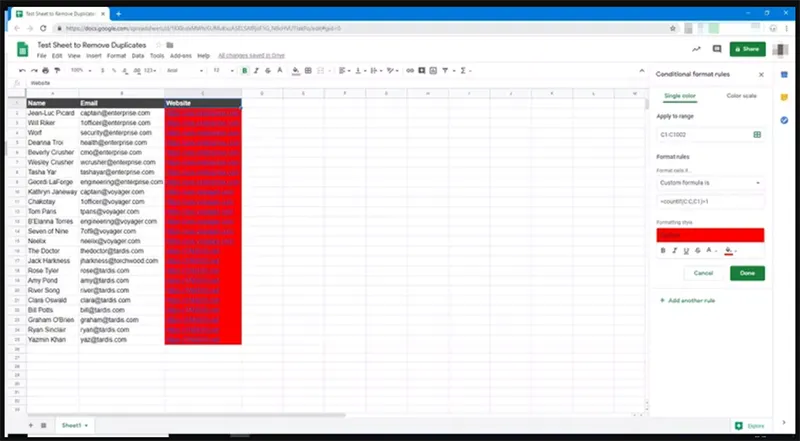The height and width of the screenshot is (441, 800).
Task: Switch to the Single color tab
Action: [x=680, y=96]
